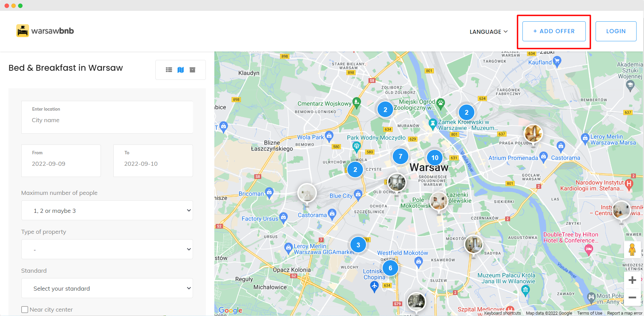The width and height of the screenshot is (644, 316).
Task: Click the From date field 2022-09-09
Action: click(61, 161)
